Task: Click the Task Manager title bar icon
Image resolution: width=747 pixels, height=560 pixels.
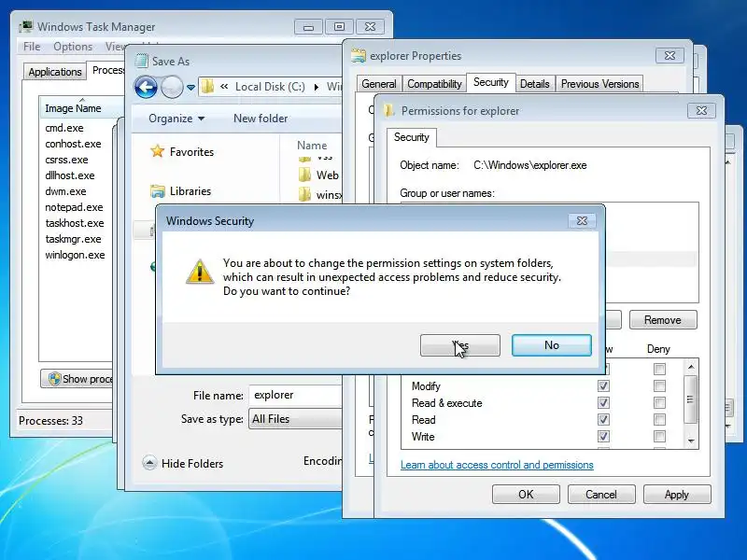Action: (26, 27)
